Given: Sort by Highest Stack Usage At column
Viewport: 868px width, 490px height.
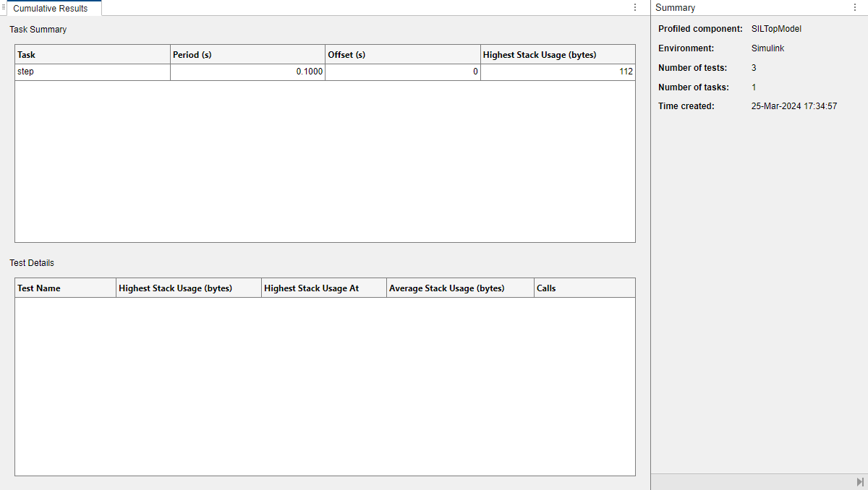Looking at the screenshot, I should click(x=323, y=288).
